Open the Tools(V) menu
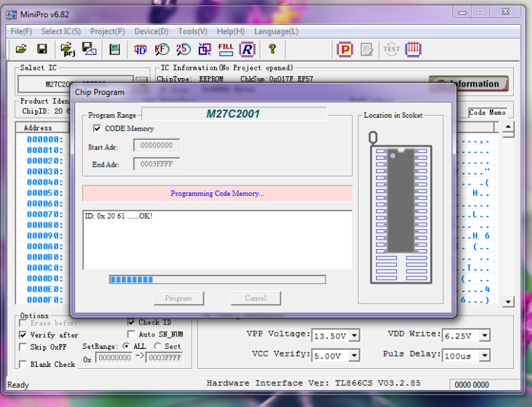Screen dimensions: 532x407 pyautogui.click(x=193, y=31)
